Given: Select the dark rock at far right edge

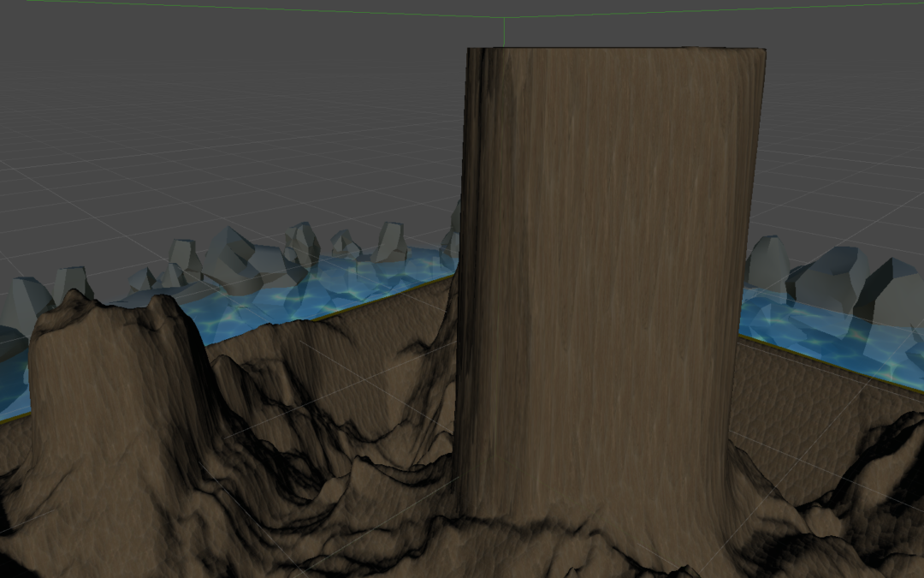Looking at the screenshot, I should tap(890, 292).
